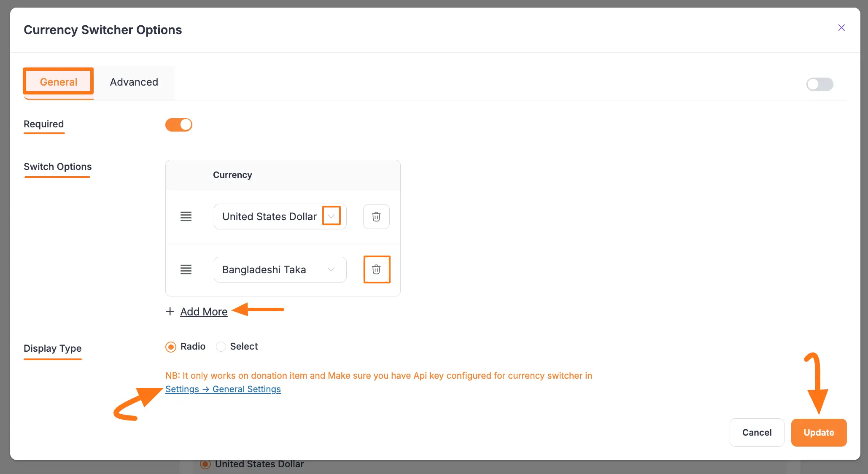
Task: Delete the Bangladeshi Taka currency row
Action: (x=377, y=269)
